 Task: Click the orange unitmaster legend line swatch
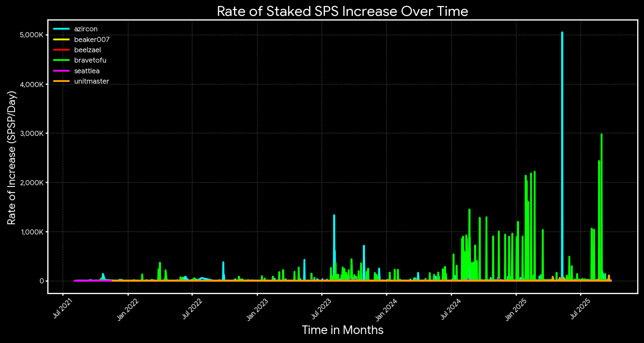[x=61, y=81]
